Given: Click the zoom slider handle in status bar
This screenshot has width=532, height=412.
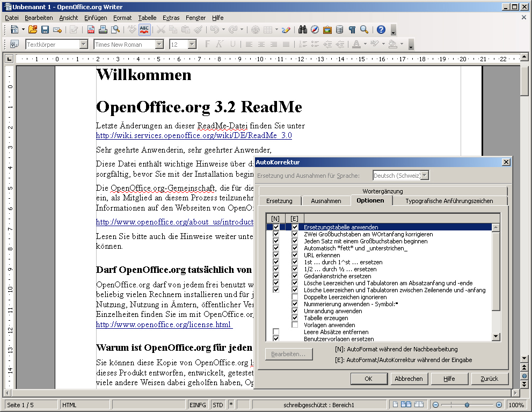Looking at the screenshot, I should [467, 405].
